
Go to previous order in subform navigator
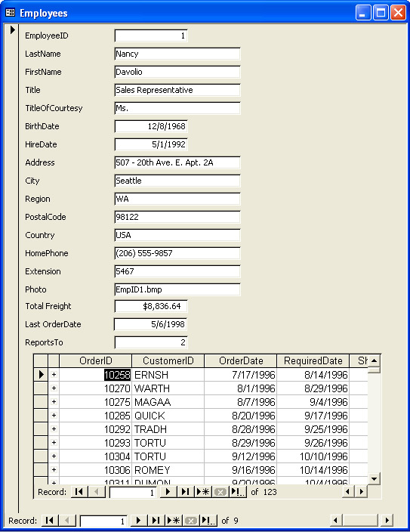pyautogui.click(x=97, y=492)
